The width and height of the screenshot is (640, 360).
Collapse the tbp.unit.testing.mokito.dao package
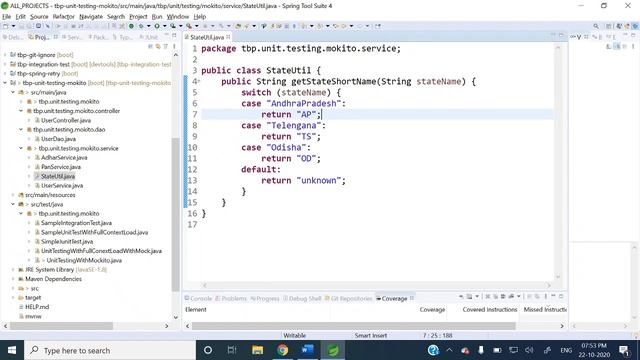pyautogui.click(x=21, y=129)
